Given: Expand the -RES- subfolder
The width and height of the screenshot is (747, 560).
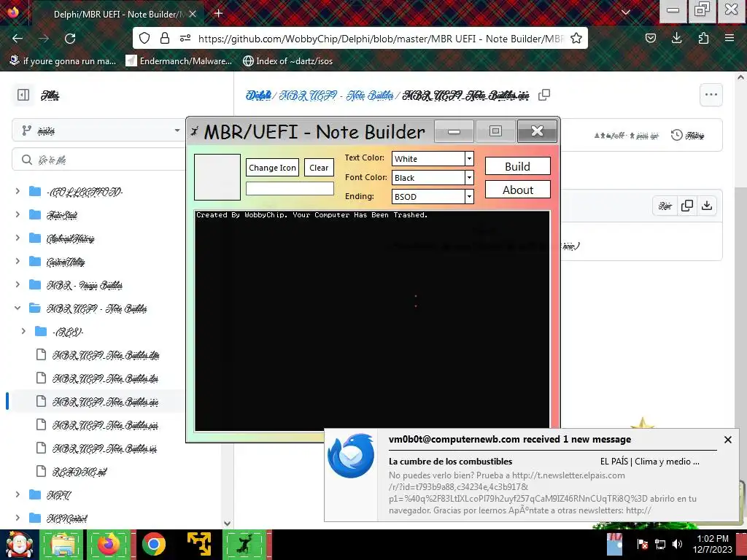Looking at the screenshot, I should (x=23, y=332).
